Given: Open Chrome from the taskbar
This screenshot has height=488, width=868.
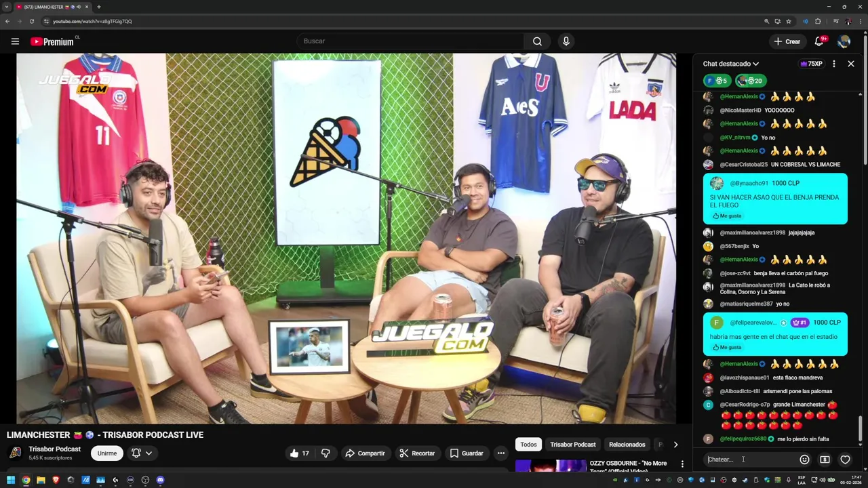Looking at the screenshot, I should (x=26, y=480).
